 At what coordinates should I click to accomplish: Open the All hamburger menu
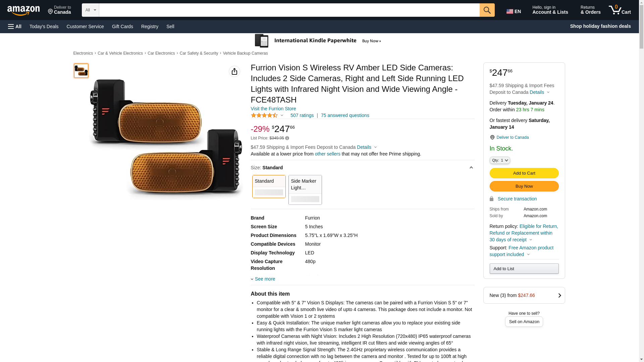(x=15, y=26)
